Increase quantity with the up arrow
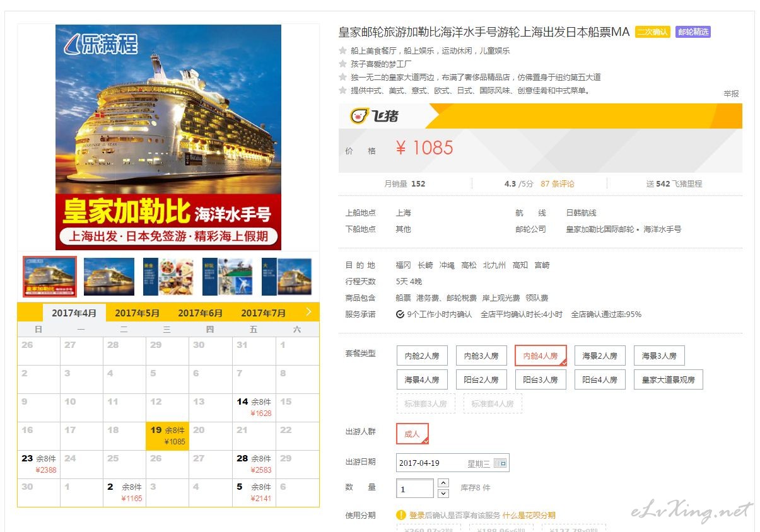 click(443, 483)
